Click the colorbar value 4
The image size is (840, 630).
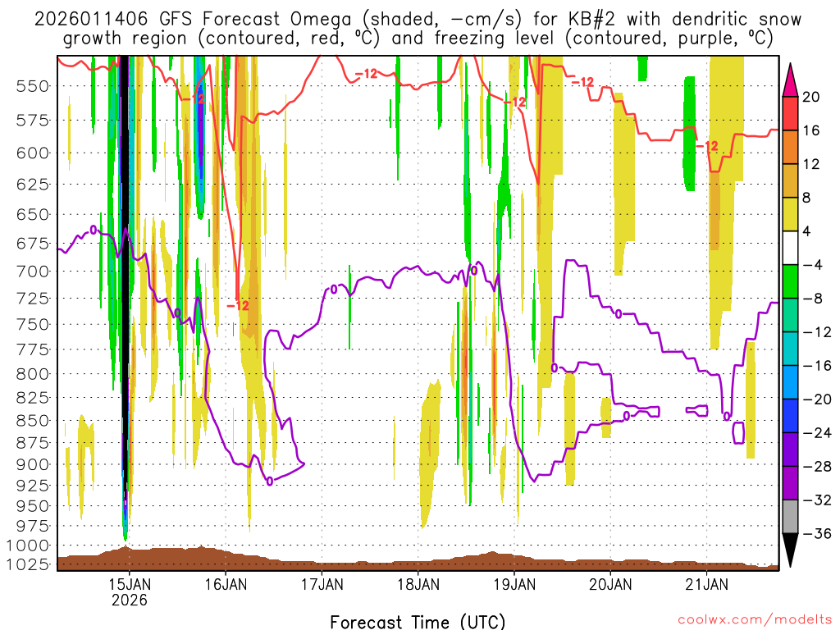[x=807, y=231]
